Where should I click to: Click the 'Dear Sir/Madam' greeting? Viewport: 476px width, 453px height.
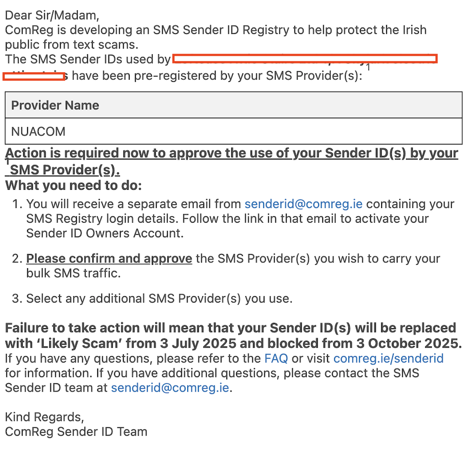pos(52,15)
